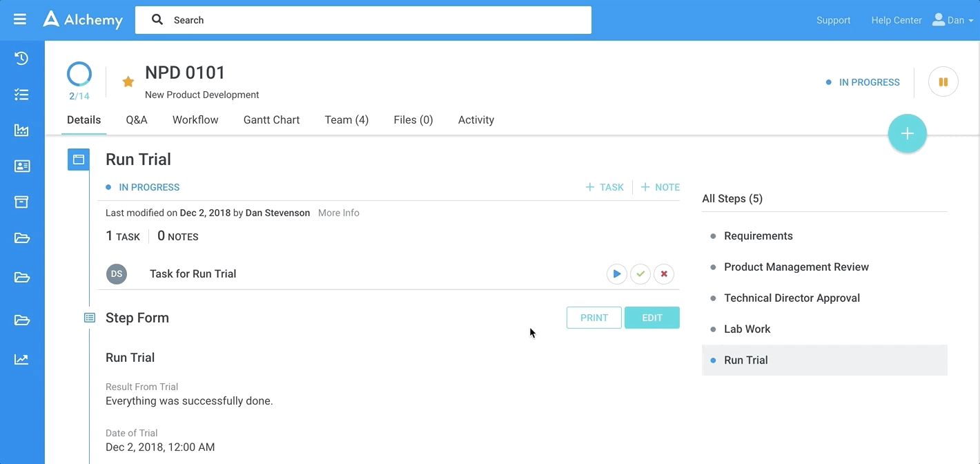Viewport: 980px width, 464px height.
Task: Switch to the Q&A tab
Action: pos(137,120)
